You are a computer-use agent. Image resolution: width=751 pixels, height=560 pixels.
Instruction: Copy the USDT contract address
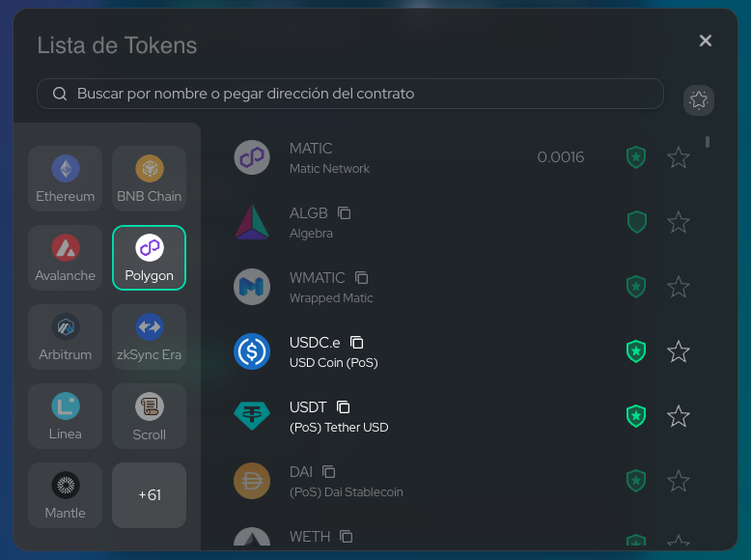coord(344,407)
